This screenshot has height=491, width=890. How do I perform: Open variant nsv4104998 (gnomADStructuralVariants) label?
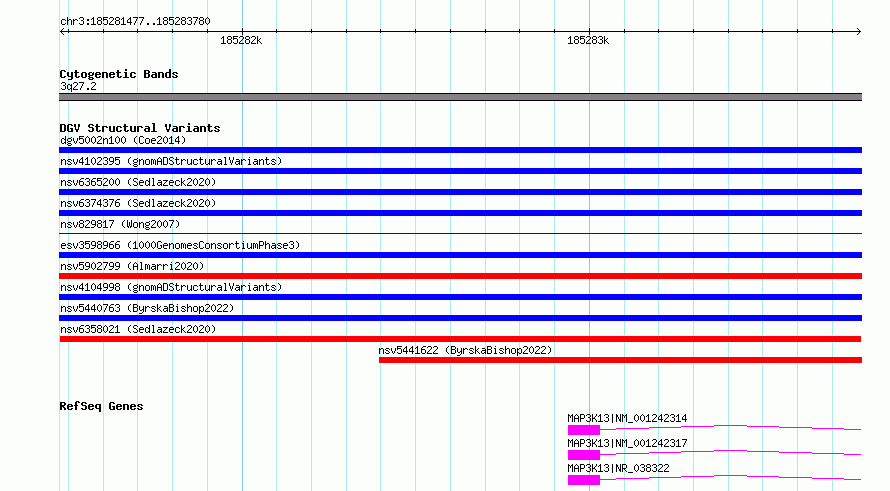tap(171, 287)
